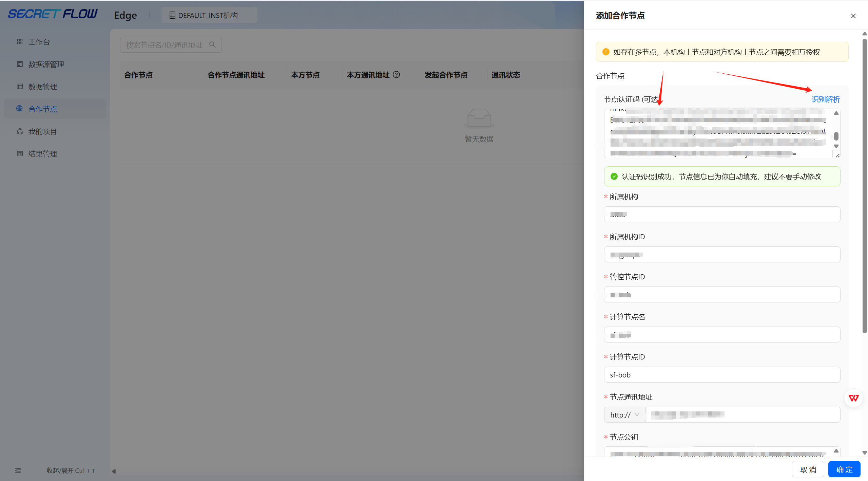Click the 数据源管理 icon
The height and width of the screenshot is (481, 868).
20,64
